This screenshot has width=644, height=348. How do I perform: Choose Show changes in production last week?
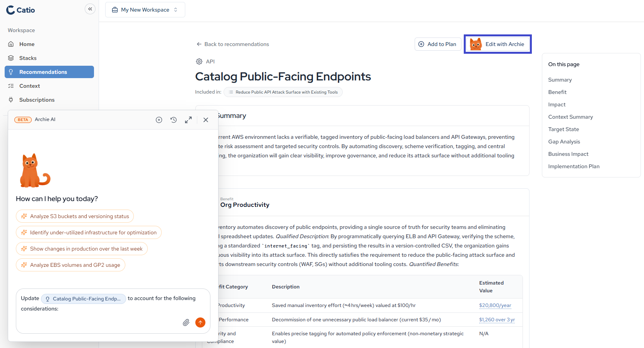[82, 249]
